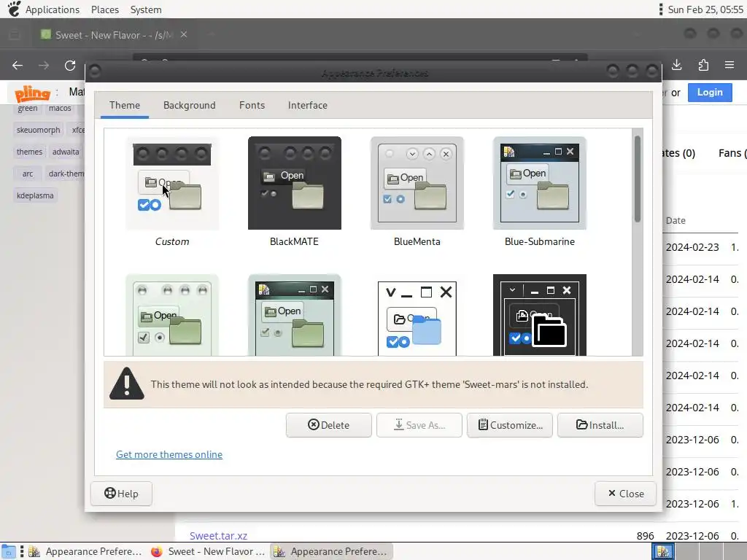Open the Fonts tab
This screenshot has height=560, width=747.
(x=252, y=105)
